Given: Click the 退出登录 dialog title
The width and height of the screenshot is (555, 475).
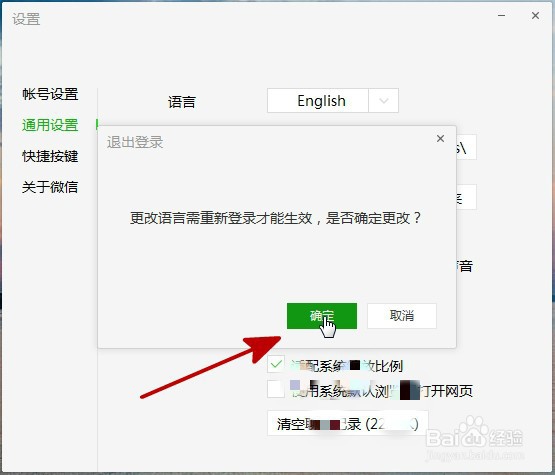Looking at the screenshot, I should point(135,142).
